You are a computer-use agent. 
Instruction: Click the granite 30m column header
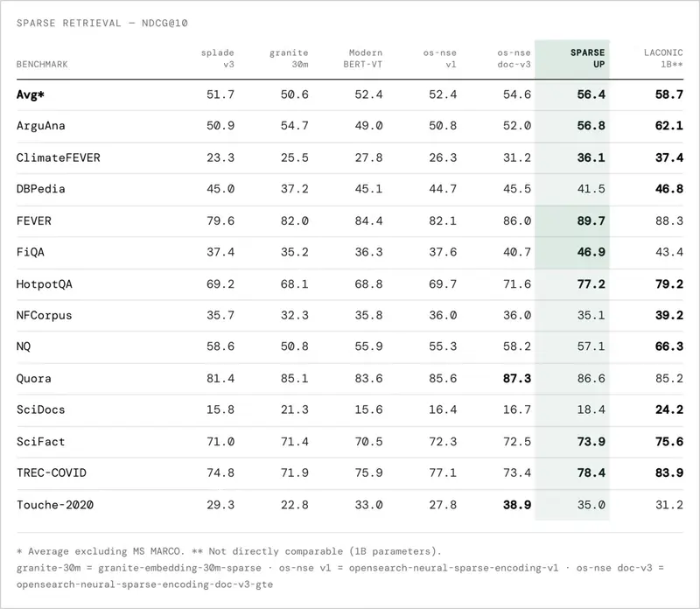point(289,59)
